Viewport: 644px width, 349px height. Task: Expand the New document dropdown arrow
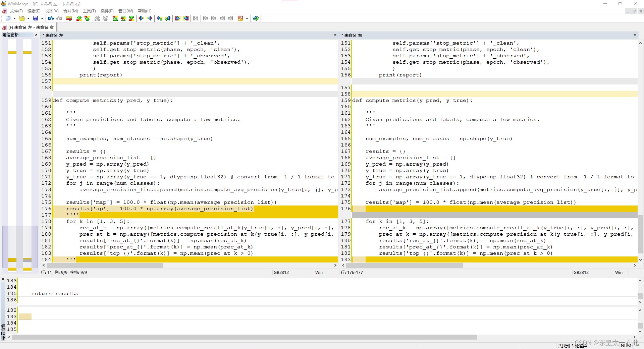click(14, 18)
